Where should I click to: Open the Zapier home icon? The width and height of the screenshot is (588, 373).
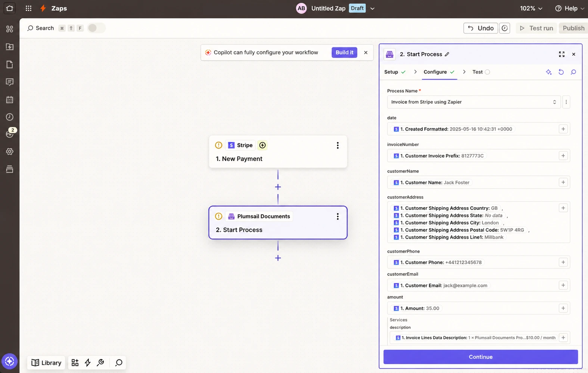click(9, 8)
